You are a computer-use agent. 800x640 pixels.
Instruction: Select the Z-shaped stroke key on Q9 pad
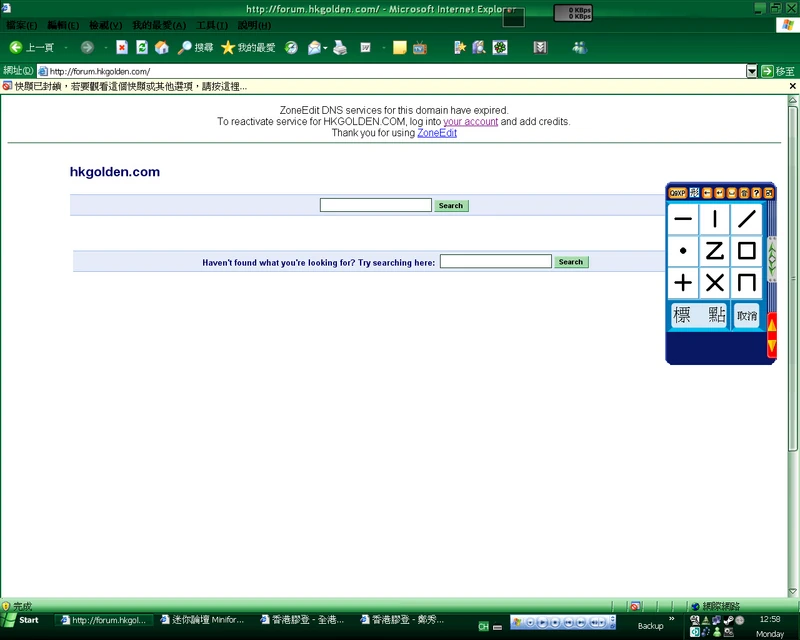tap(714, 251)
